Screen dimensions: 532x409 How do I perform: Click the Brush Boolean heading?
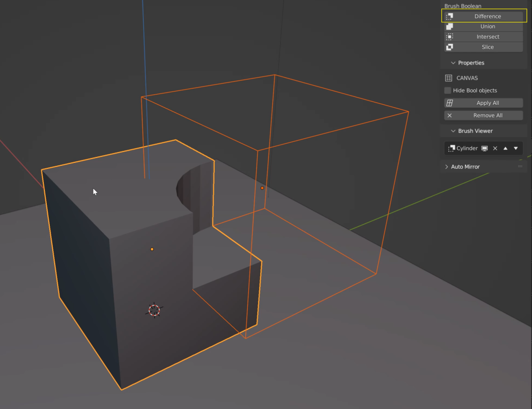click(x=463, y=6)
